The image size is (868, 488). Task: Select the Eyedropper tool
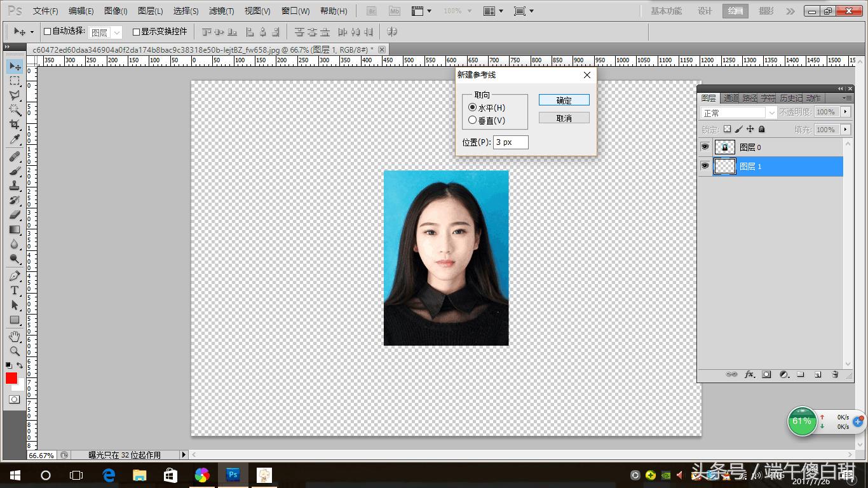point(15,139)
